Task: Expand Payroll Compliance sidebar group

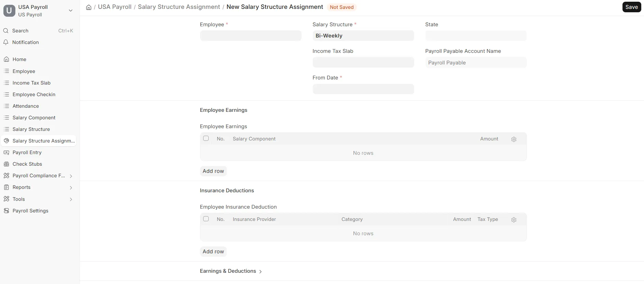Action: click(71, 176)
